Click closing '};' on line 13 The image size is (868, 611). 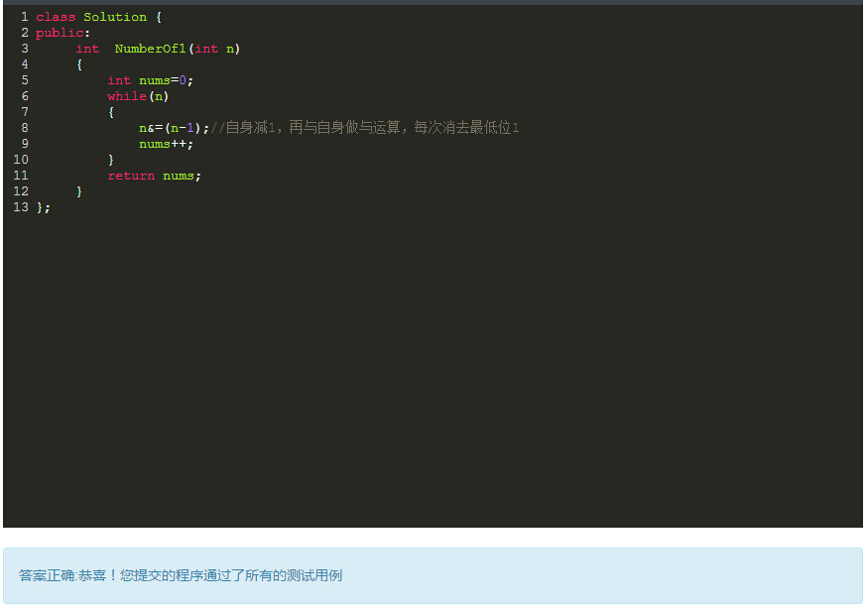point(44,207)
